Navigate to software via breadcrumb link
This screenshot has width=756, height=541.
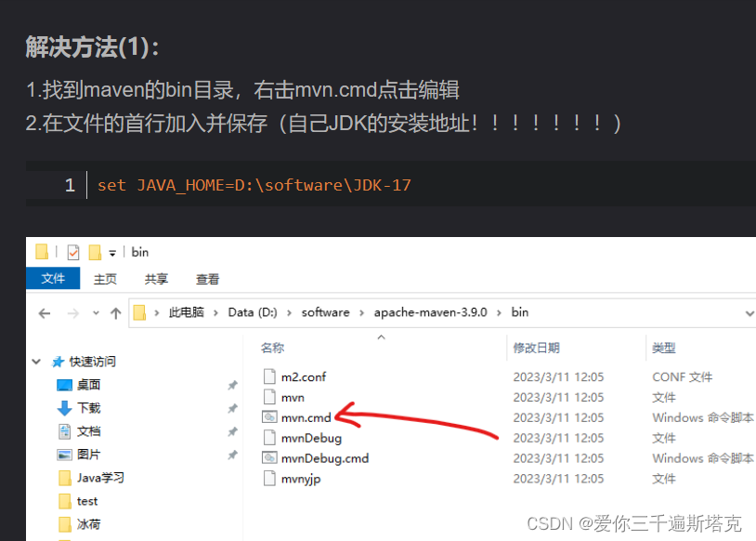325,312
